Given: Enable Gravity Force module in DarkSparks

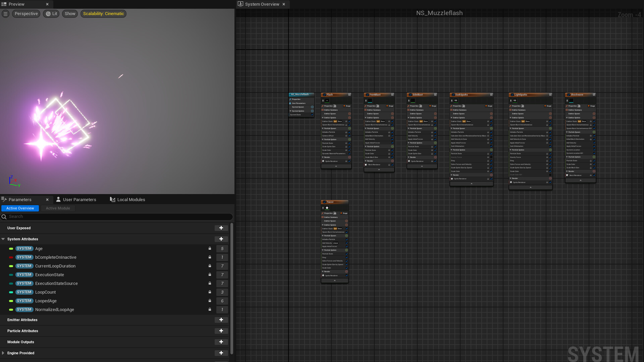Looking at the screenshot, I should coord(491,157).
